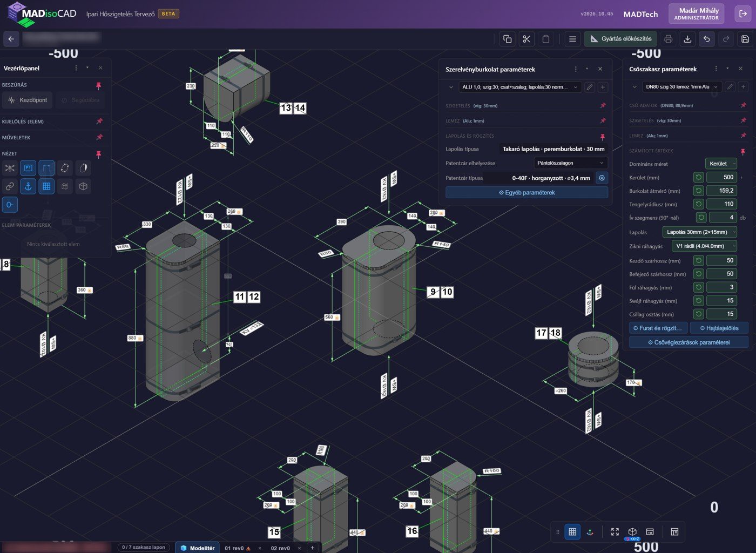Toggle the anchor button in Nézet section
The image size is (756, 553).
[x=28, y=186]
